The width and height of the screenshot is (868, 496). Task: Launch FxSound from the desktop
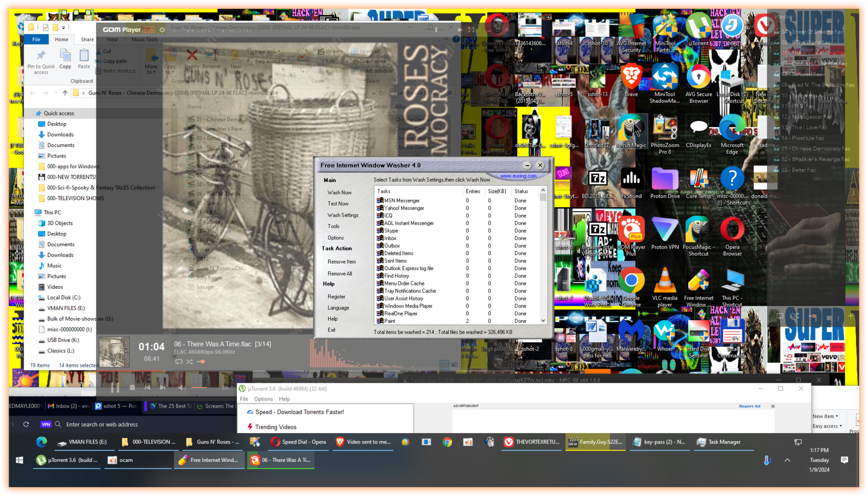tap(631, 182)
